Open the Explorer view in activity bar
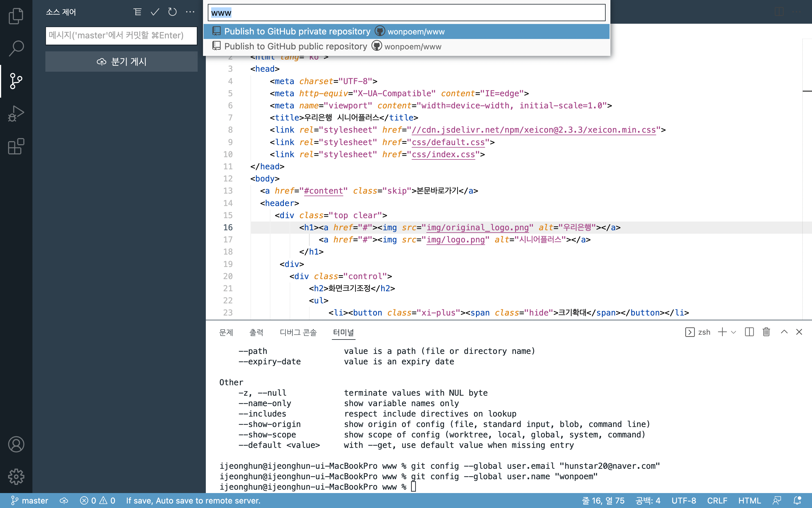812x508 pixels. (x=16, y=16)
